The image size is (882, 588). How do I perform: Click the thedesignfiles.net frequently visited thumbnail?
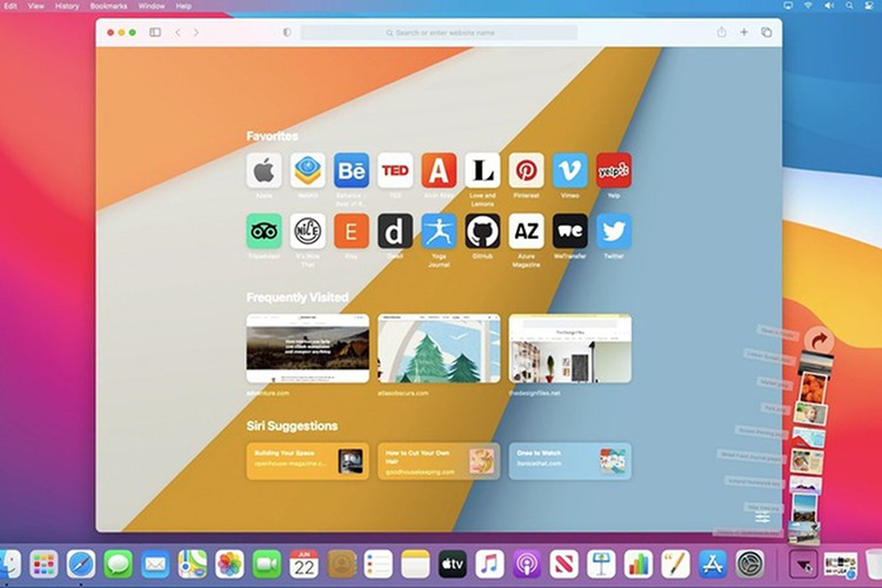tap(570, 348)
